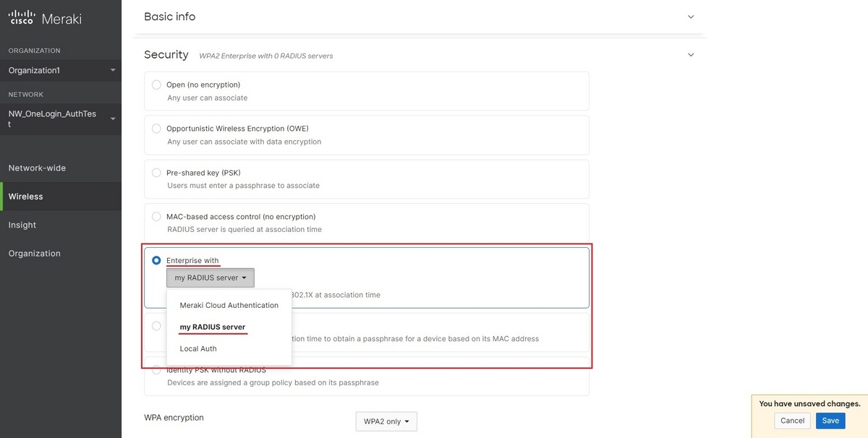Click 'You have unsaved changes.' notice text
The image size is (868, 438).
coord(809,404)
